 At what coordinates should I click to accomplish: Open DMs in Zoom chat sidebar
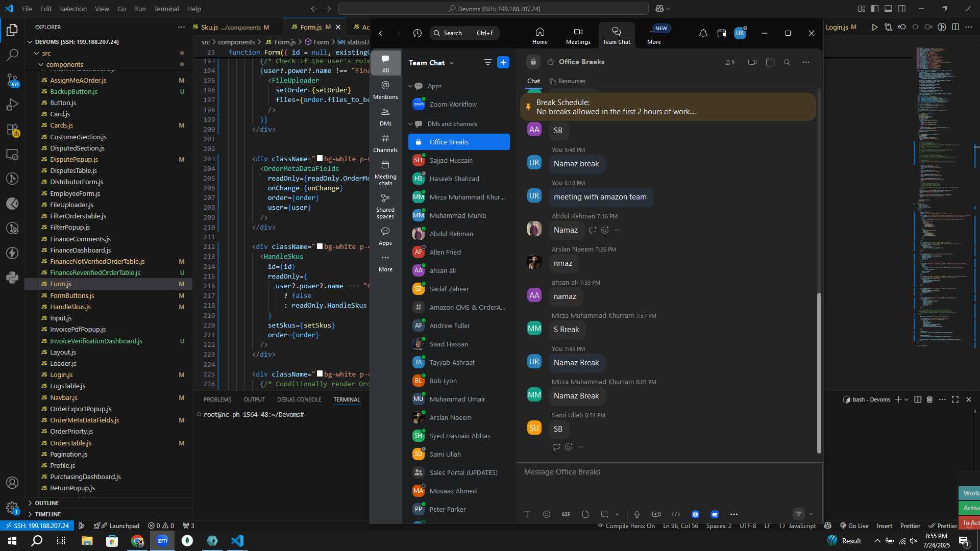tap(385, 117)
